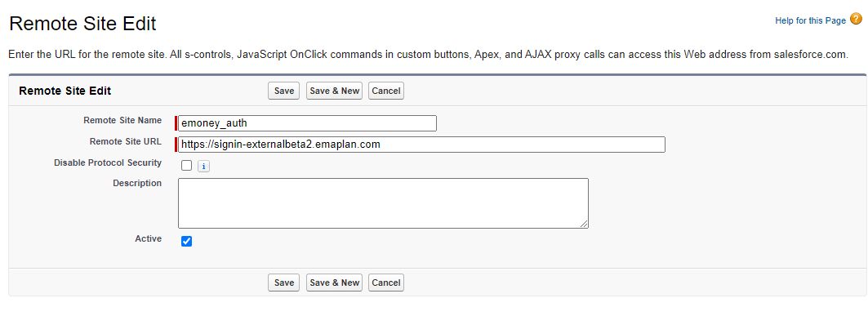
Task: Uncheck the Active checkbox
Action: 186,242
